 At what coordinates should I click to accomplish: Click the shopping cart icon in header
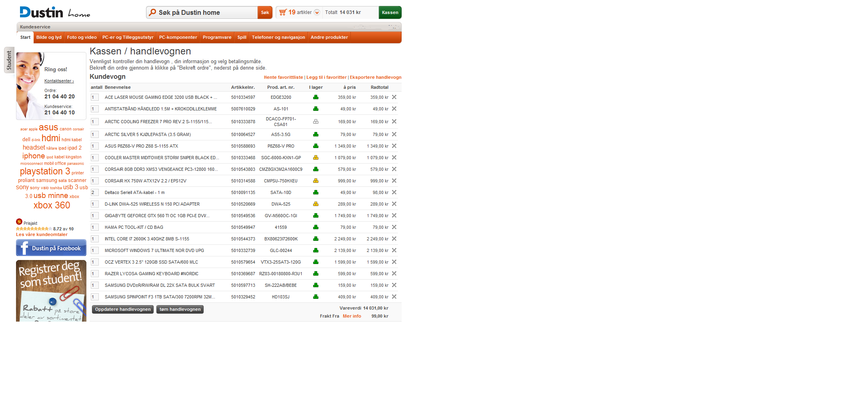(x=283, y=12)
